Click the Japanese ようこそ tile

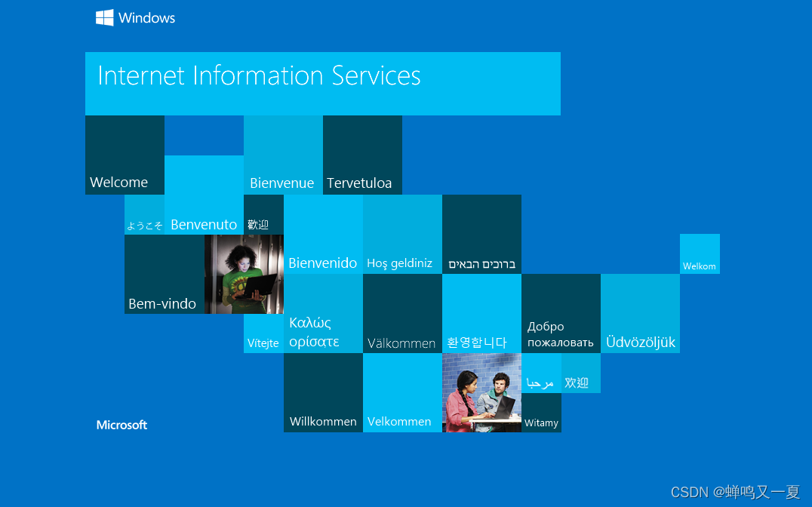click(144, 214)
